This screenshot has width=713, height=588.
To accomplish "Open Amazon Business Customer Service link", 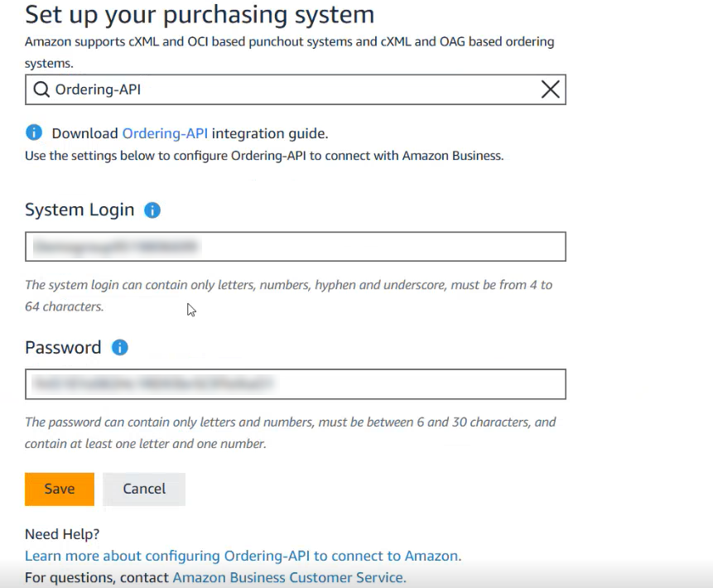I will tap(289, 577).
